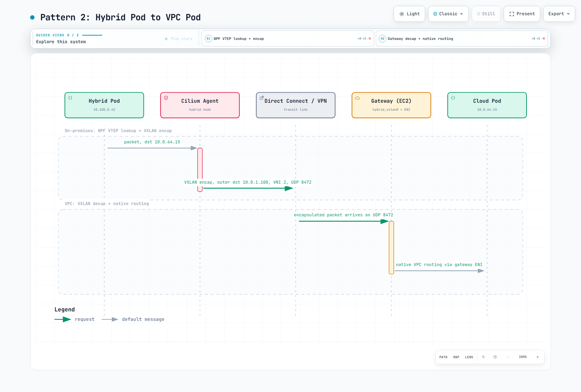The height and width of the screenshot is (392, 581).
Task: Click 'encapsulated packet arrives on UDP 8472' label
Action: click(x=344, y=215)
